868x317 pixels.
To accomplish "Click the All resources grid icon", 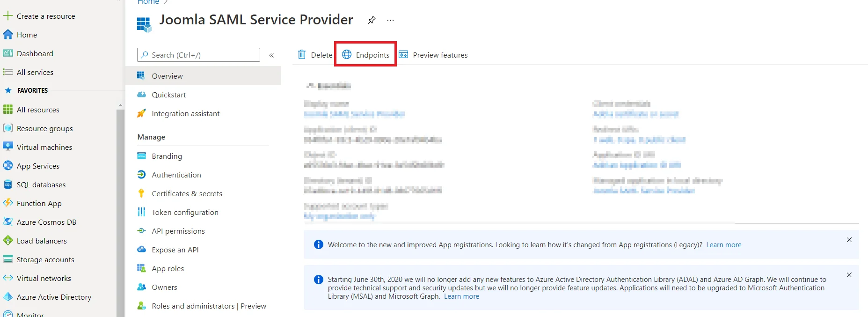I will [x=7, y=109].
